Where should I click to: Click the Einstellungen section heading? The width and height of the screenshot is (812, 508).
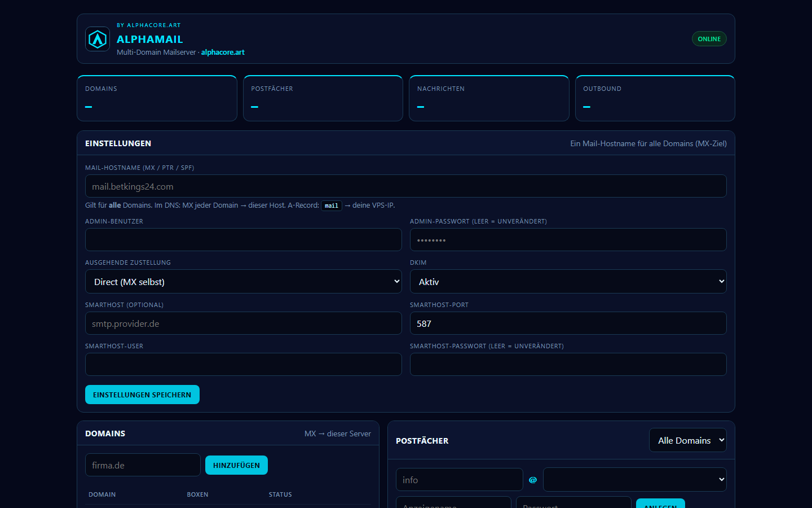(118, 143)
